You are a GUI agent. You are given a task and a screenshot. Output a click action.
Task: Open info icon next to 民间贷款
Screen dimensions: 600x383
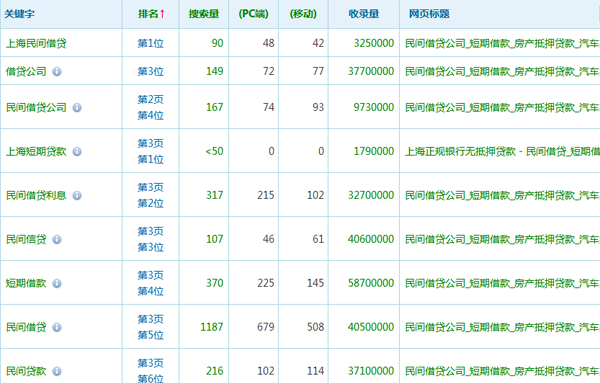(x=57, y=371)
